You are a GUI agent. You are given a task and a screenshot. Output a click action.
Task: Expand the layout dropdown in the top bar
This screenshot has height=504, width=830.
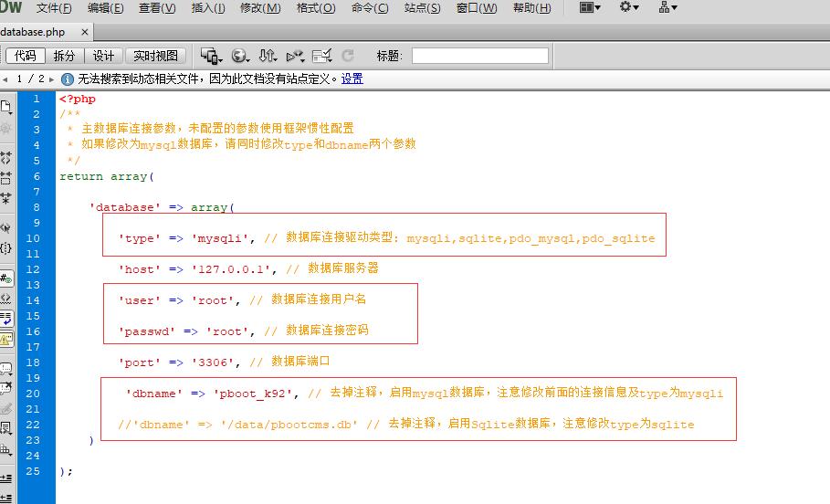[591, 8]
